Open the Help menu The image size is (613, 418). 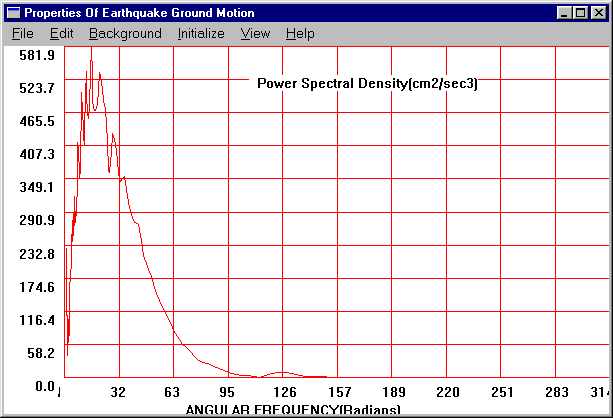pyautogui.click(x=300, y=33)
